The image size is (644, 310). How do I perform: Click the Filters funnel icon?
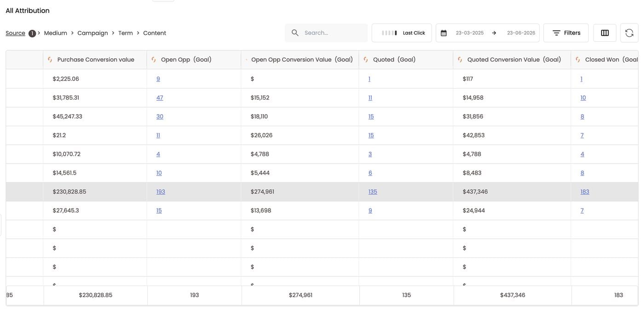coord(556,33)
